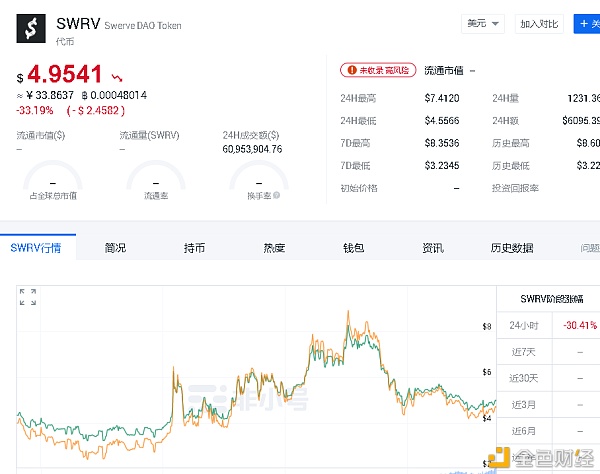The width and height of the screenshot is (600, 474).
Task: Switch to the 简况 tab
Action: click(115, 248)
